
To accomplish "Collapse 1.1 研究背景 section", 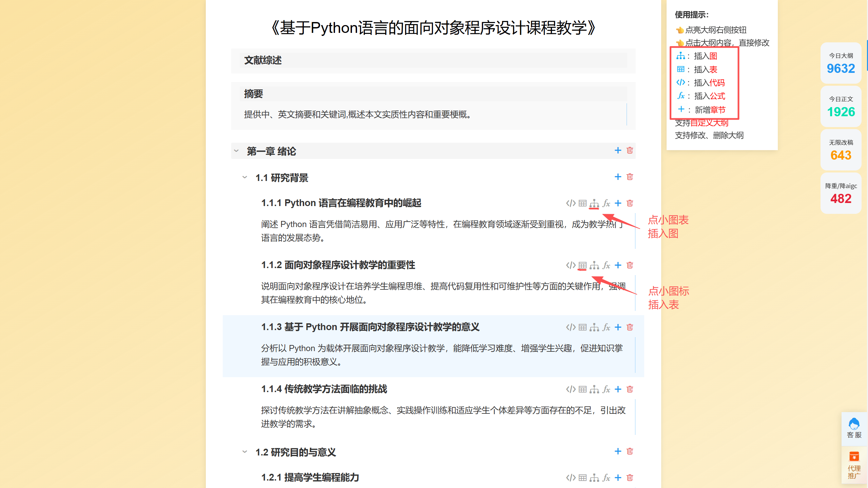I will point(245,178).
